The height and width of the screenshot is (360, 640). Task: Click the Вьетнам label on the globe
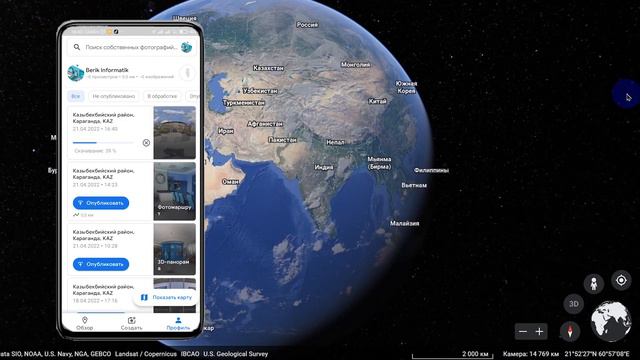[x=414, y=185]
